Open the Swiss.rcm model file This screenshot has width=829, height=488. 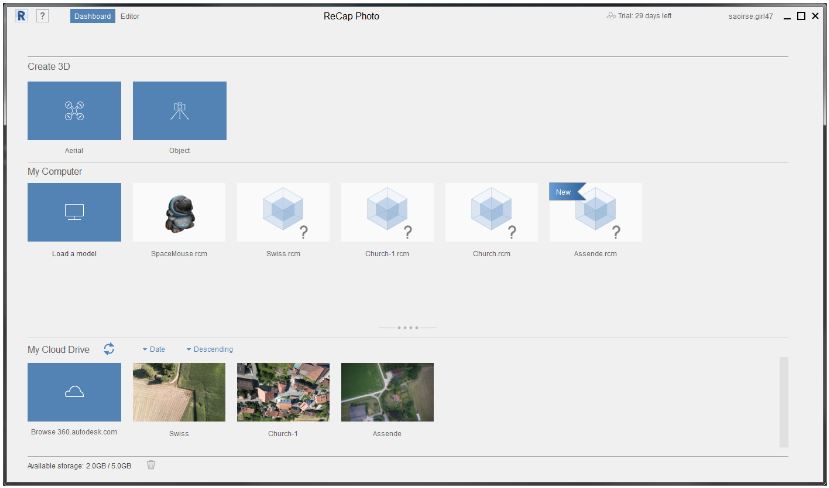283,212
